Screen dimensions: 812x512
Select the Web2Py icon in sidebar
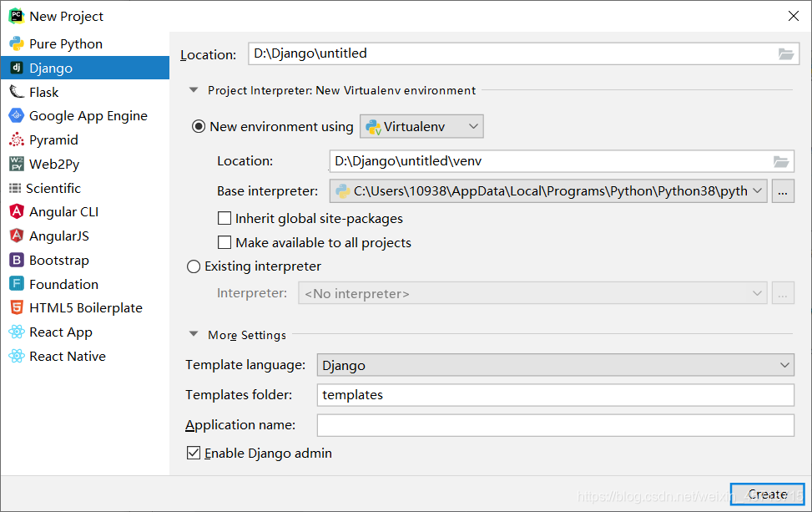[x=16, y=164]
